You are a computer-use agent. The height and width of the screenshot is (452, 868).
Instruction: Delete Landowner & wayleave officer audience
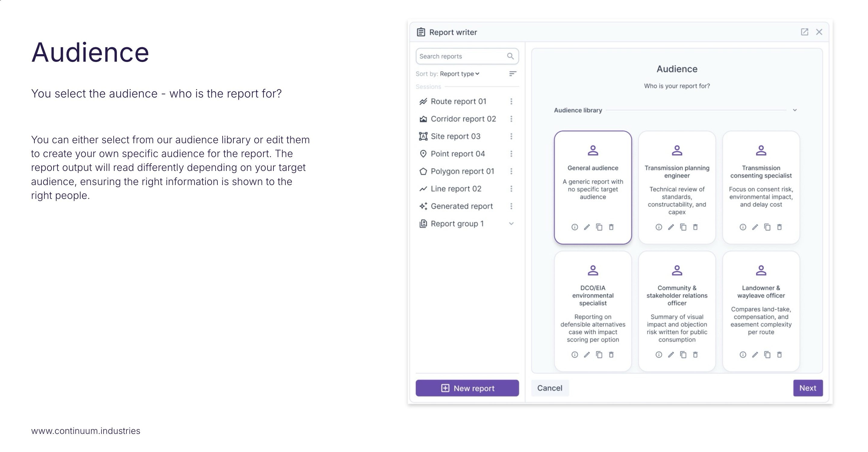click(779, 355)
